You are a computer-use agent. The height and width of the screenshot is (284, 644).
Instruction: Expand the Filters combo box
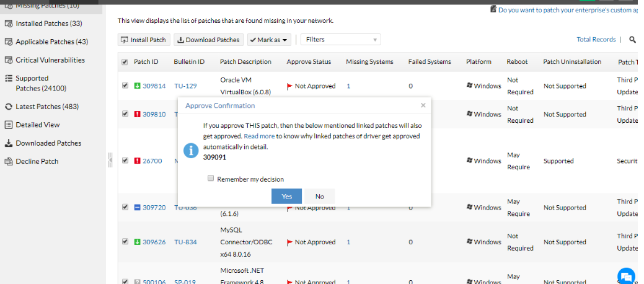tap(340, 40)
